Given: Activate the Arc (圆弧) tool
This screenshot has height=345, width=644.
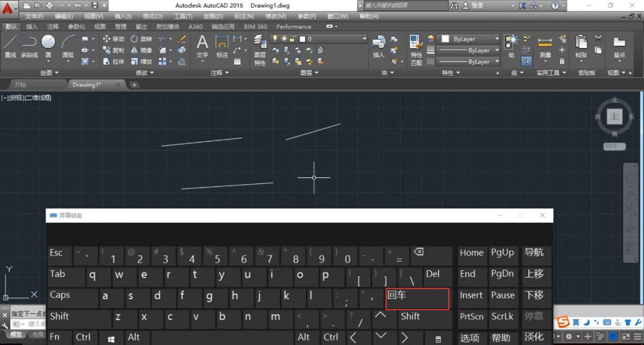Looking at the screenshot, I should tap(68, 45).
